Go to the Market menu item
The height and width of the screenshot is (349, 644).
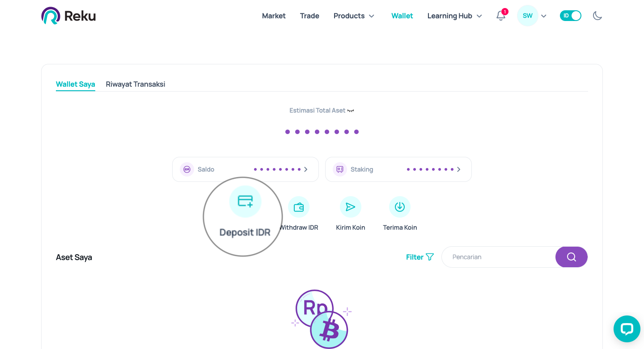click(x=274, y=16)
